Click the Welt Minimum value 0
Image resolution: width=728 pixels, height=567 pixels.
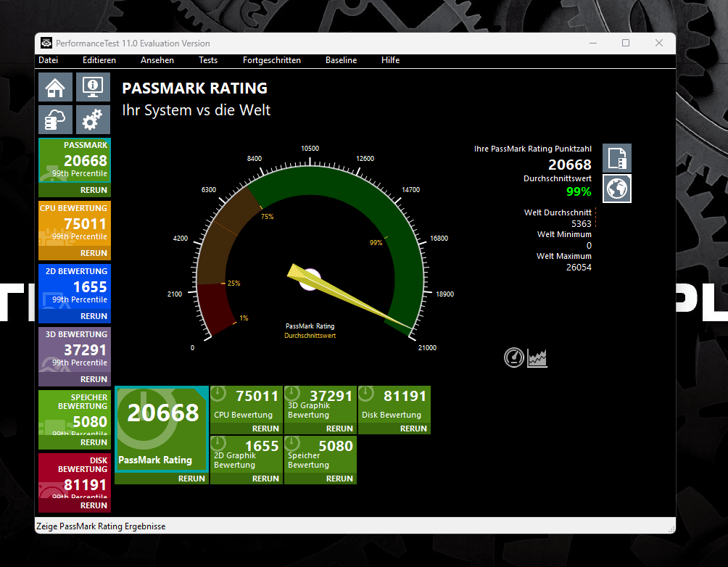coord(590,245)
